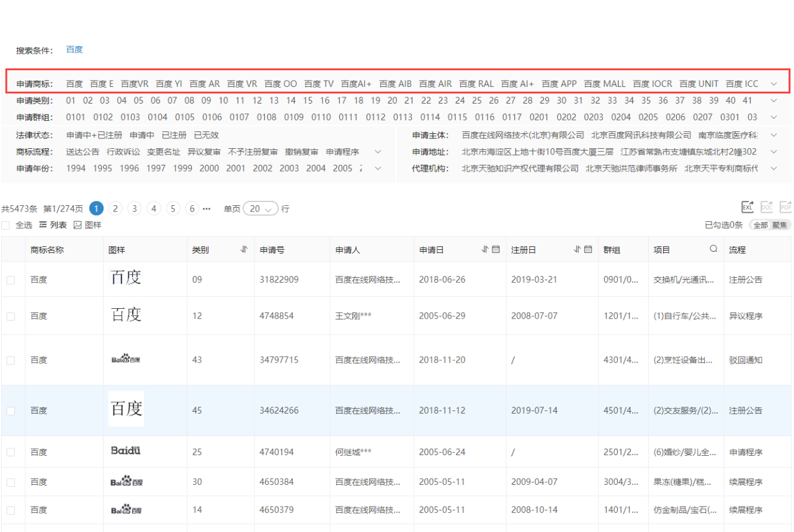Filter by class 09

206,100
